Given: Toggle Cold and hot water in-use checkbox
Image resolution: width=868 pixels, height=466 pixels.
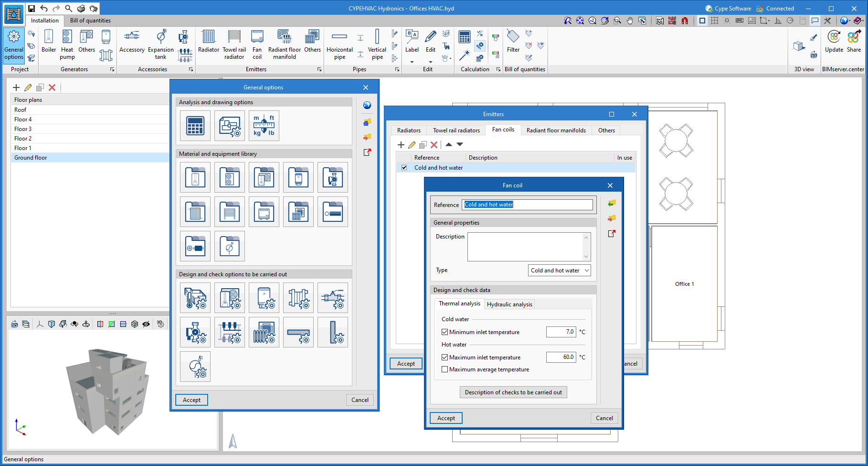Looking at the screenshot, I should point(404,168).
